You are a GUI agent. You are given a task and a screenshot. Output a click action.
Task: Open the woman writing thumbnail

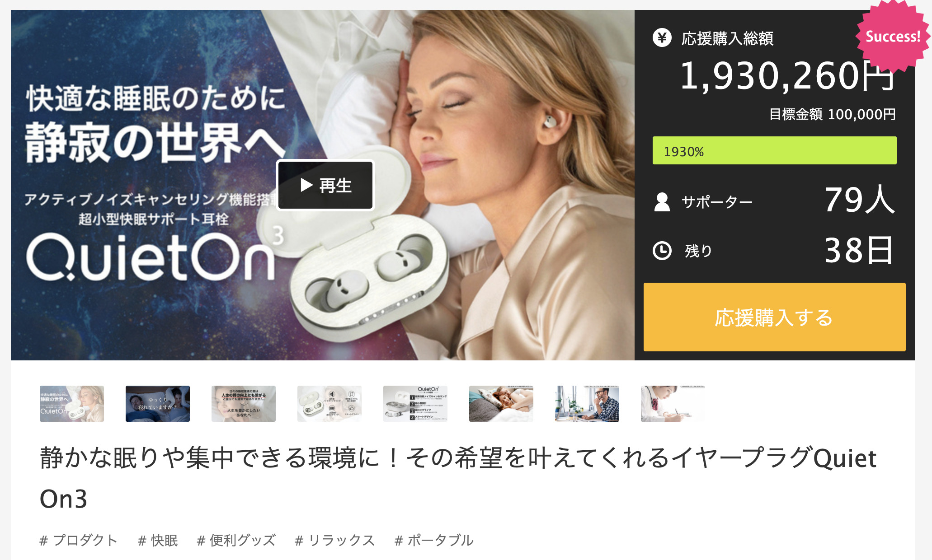[x=673, y=404]
